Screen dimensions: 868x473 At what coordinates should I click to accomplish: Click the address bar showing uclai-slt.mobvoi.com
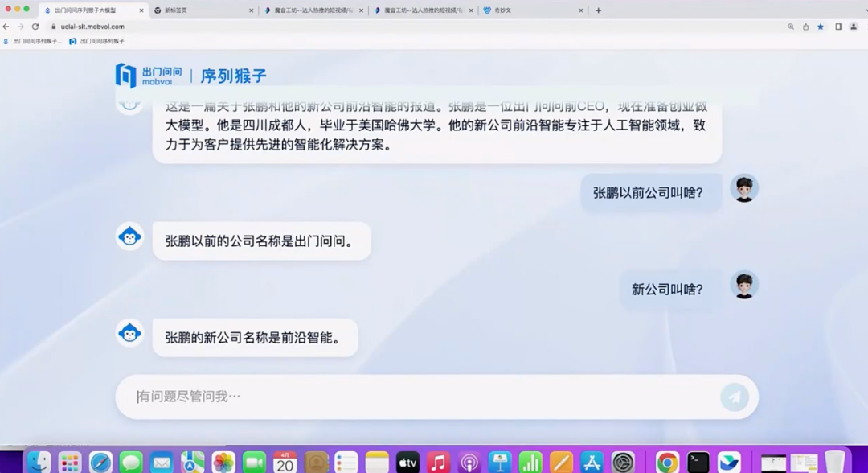[x=416, y=27]
